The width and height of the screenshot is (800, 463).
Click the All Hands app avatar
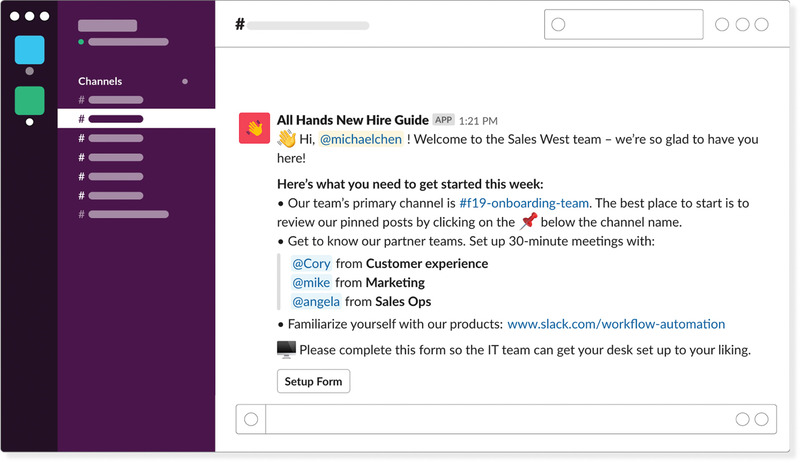point(254,128)
